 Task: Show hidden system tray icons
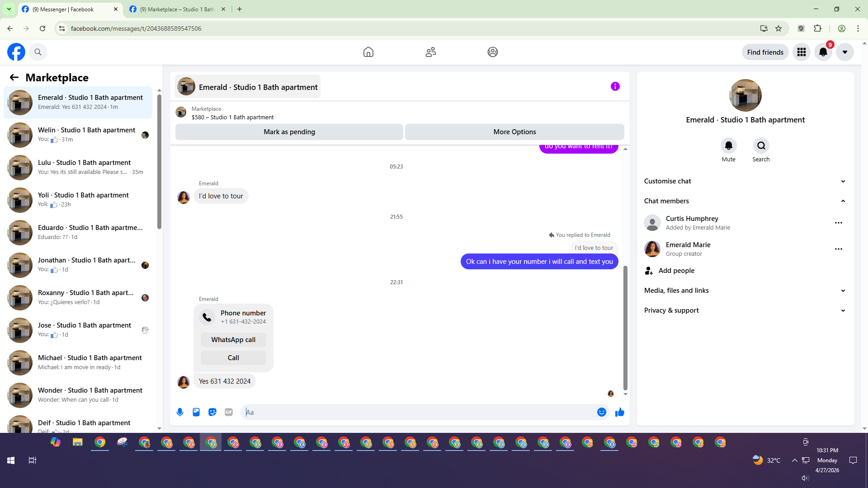(x=794, y=460)
